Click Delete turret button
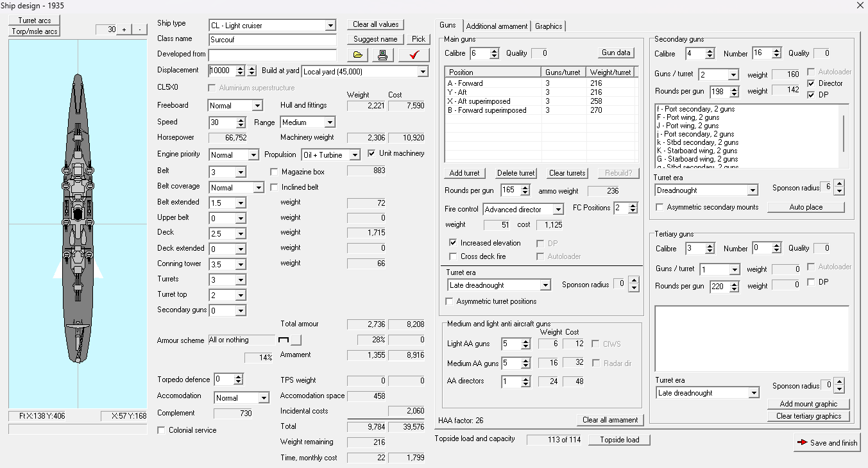Viewport: 868px width, 468px height. [x=516, y=173]
